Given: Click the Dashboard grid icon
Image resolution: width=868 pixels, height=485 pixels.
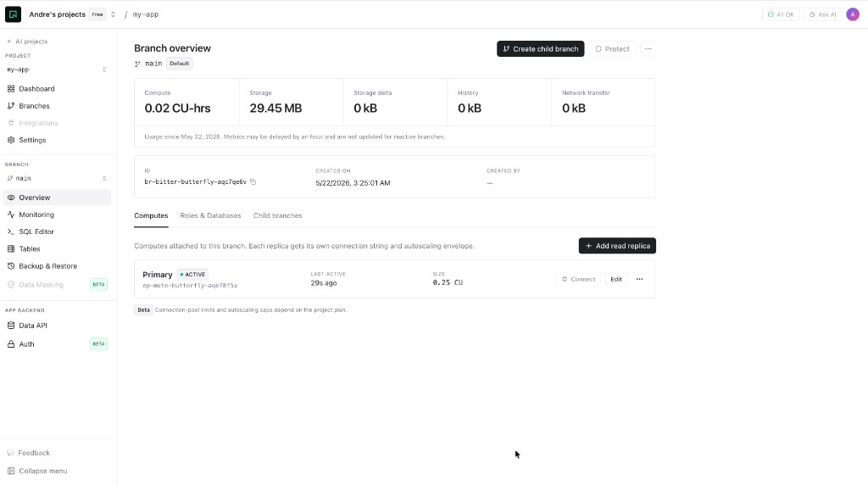Looking at the screenshot, I should [x=11, y=88].
